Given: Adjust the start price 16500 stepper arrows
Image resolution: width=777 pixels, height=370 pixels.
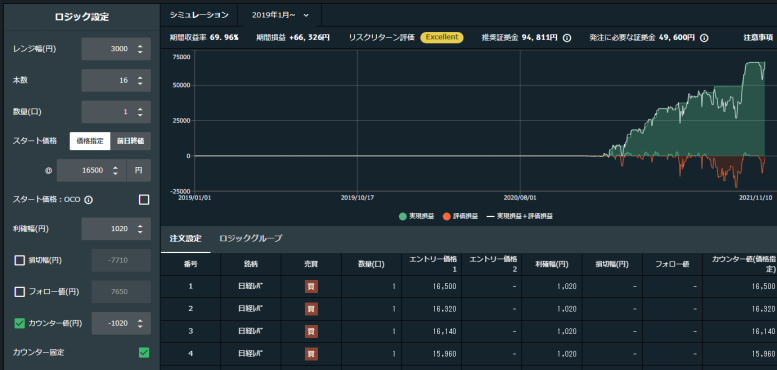Looking at the screenshot, I should click(115, 170).
